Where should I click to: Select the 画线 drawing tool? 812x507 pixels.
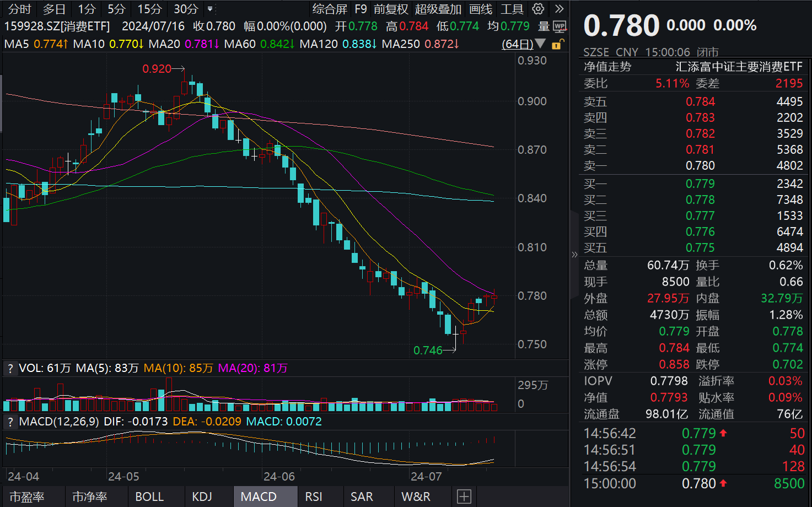[x=480, y=9]
